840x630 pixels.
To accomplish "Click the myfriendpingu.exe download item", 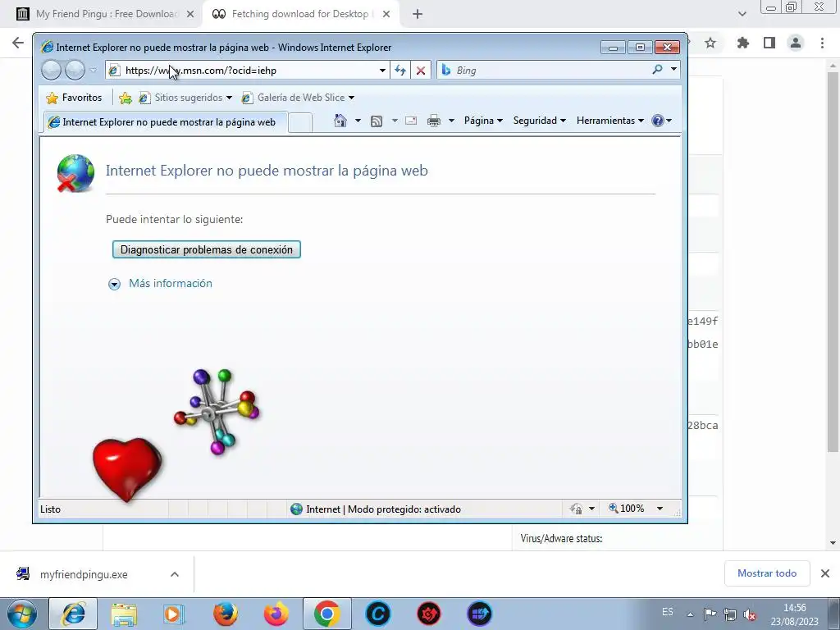I will 84,574.
